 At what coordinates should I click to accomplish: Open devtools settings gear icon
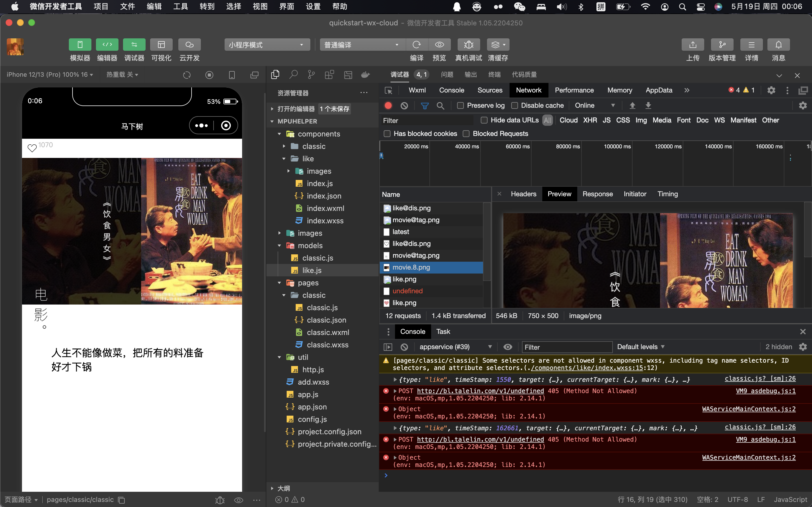coord(771,90)
